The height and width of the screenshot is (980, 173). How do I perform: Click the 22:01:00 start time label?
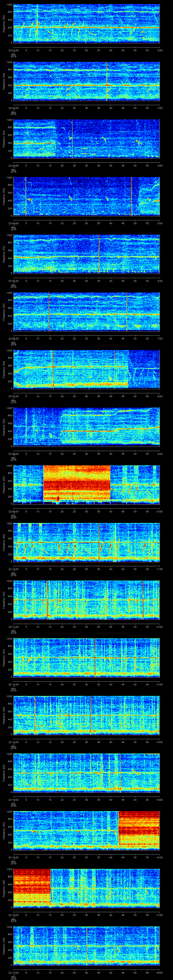pos(13,50)
